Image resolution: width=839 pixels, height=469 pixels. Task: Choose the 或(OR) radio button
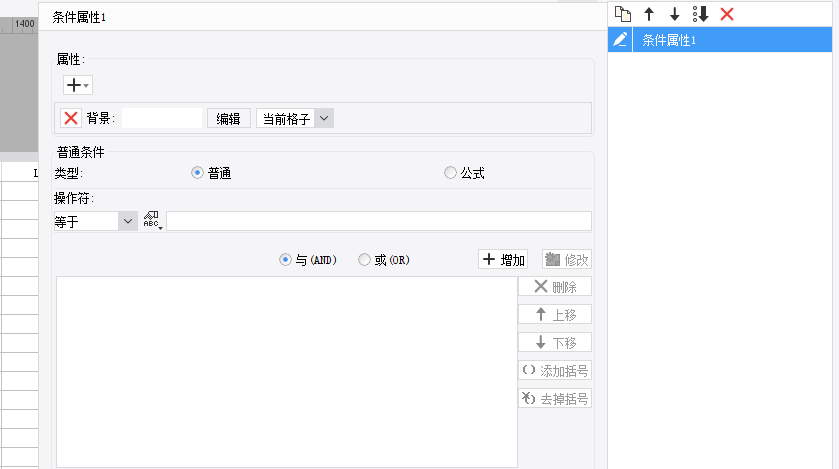click(x=364, y=260)
